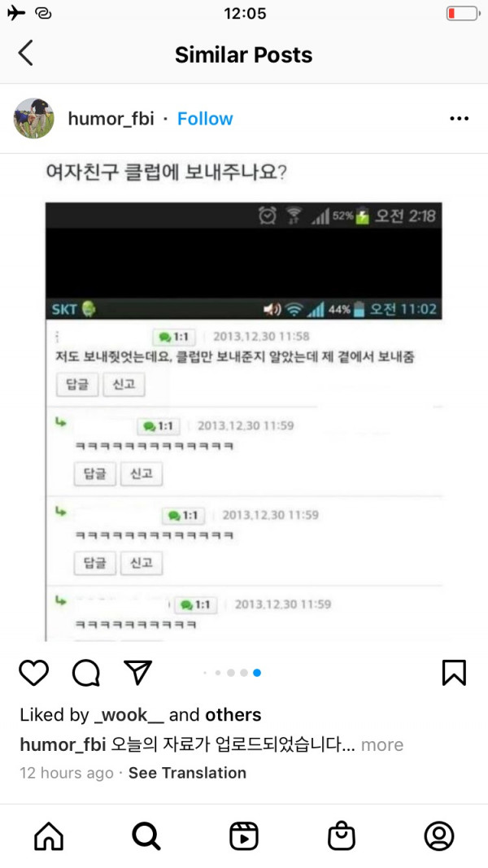Open the Search tab in bottom bar
The height and width of the screenshot is (868, 488).
[146, 836]
